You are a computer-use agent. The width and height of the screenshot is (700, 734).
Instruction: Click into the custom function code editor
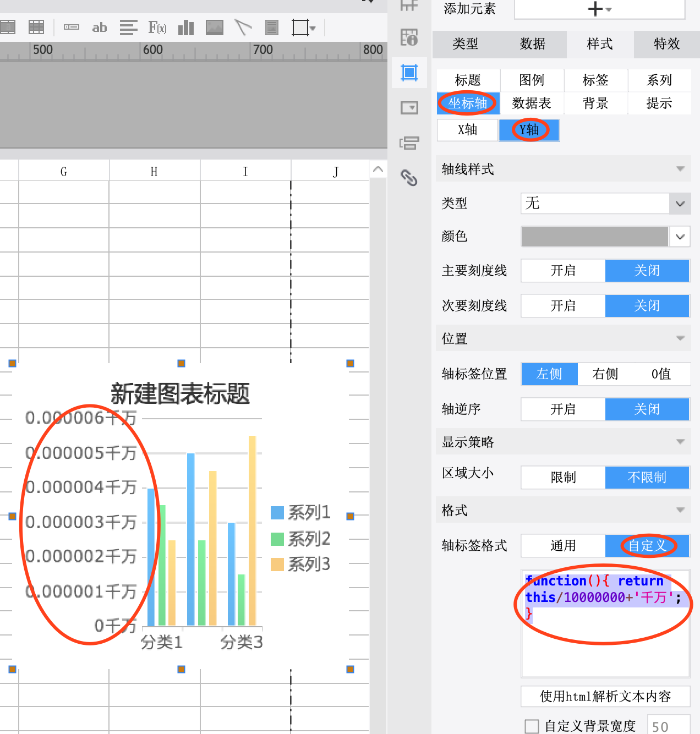(605, 624)
